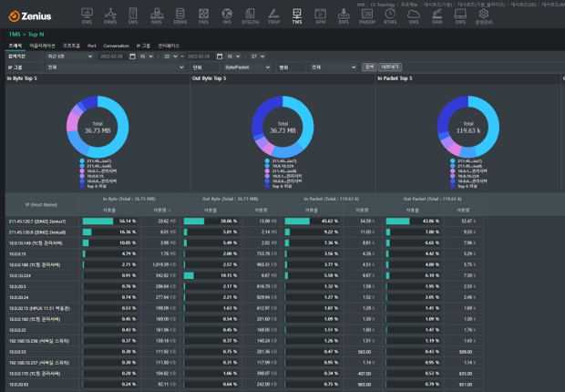Select the TRAP module icon
Image resolution: width=565 pixels, height=392 pixels.
(273, 15)
